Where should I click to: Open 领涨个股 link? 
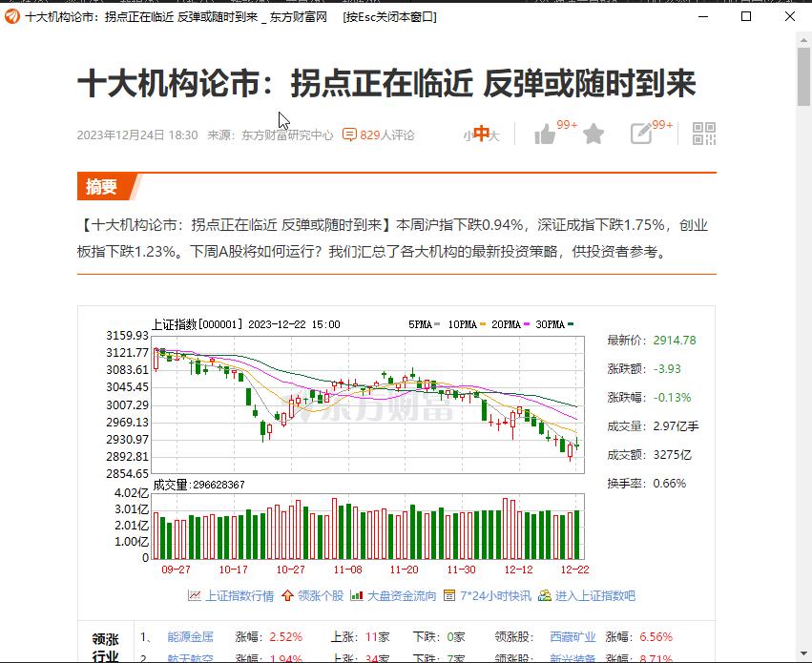[321, 595]
